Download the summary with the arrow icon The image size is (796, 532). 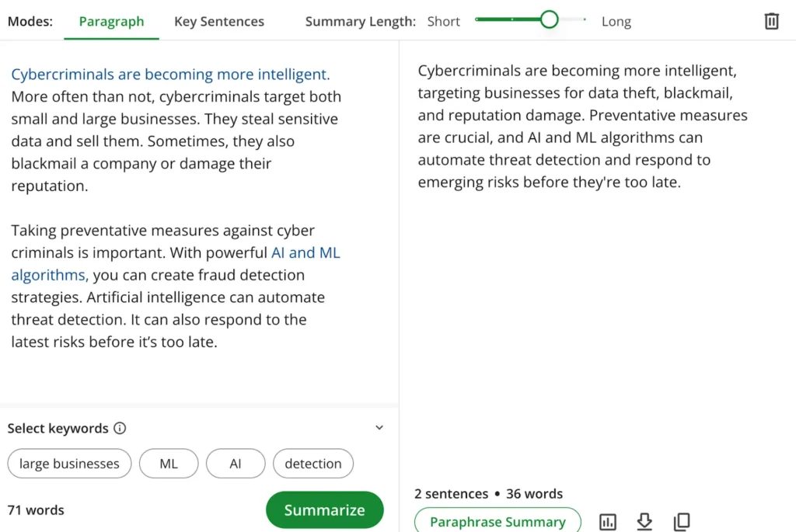click(644, 521)
